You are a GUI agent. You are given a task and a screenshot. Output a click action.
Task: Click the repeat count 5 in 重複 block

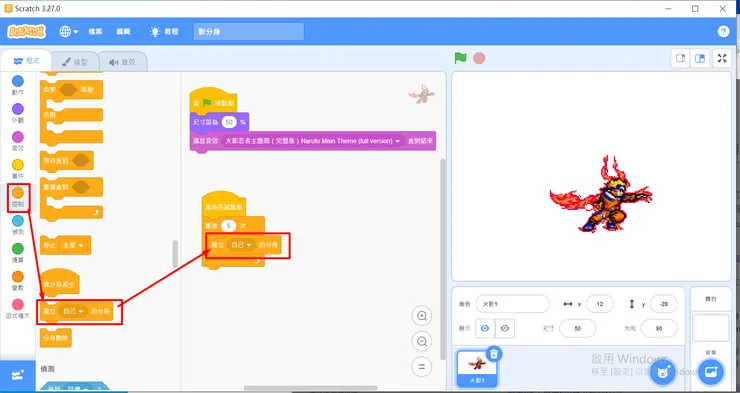coord(228,226)
